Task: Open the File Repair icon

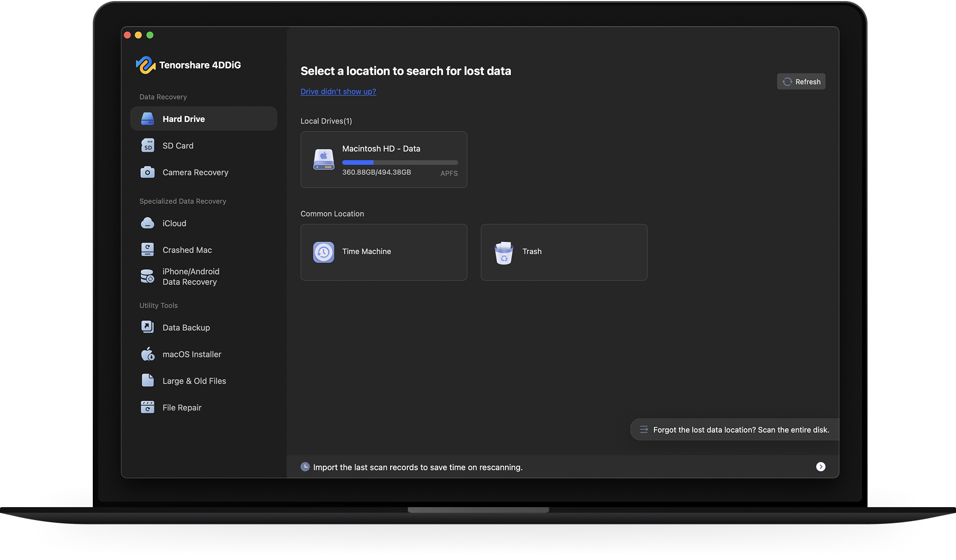Action: click(x=147, y=407)
